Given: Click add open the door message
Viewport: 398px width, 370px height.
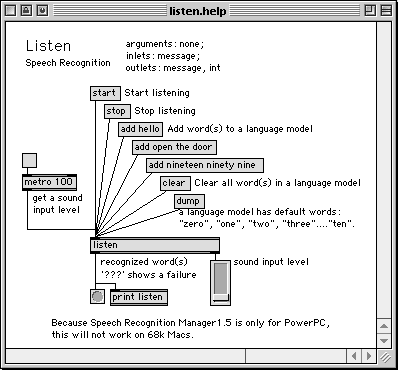Looking at the screenshot, I should [174, 147].
